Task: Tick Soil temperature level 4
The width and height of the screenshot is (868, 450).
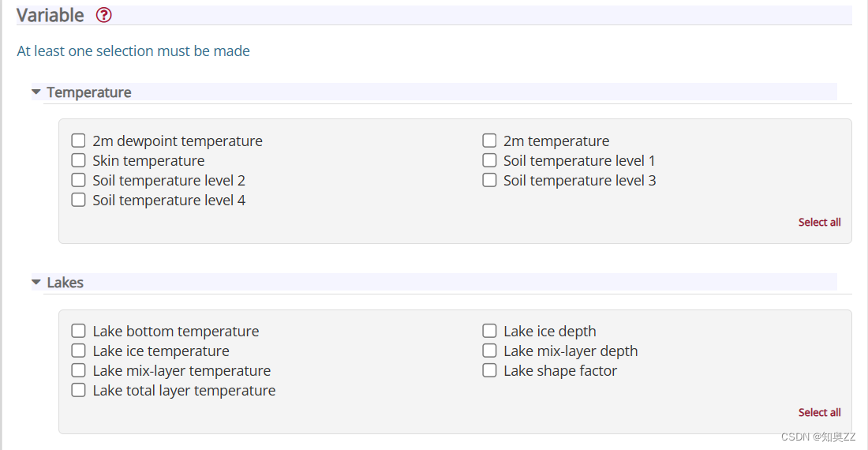Action: 78,201
